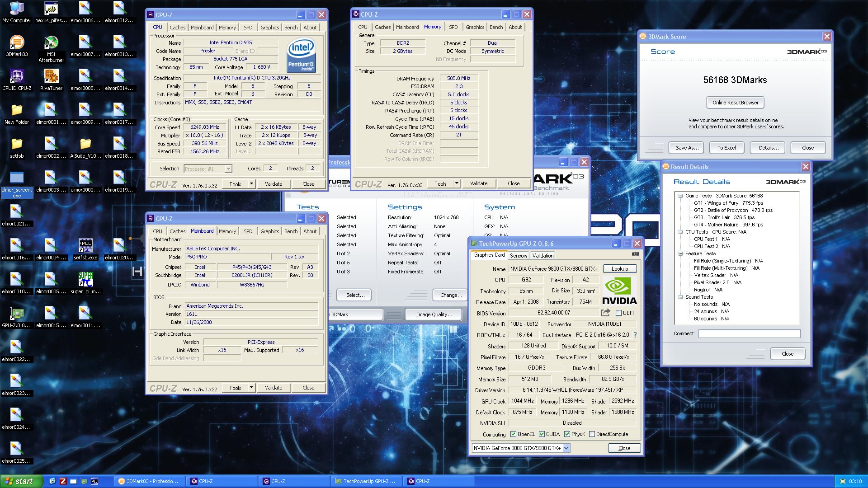Viewport: 868px width, 488px height.
Task: Click the Change settings button in 3DMark03
Action: click(x=451, y=295)
